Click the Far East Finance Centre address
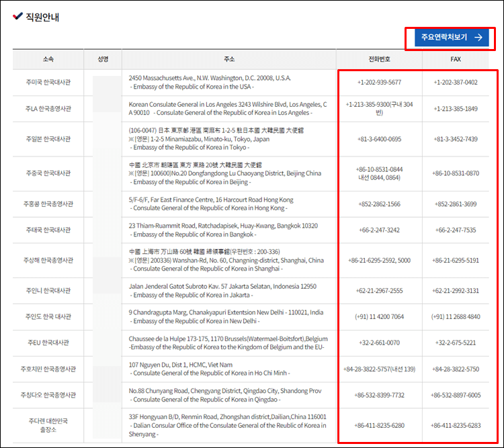 [211, 204]
